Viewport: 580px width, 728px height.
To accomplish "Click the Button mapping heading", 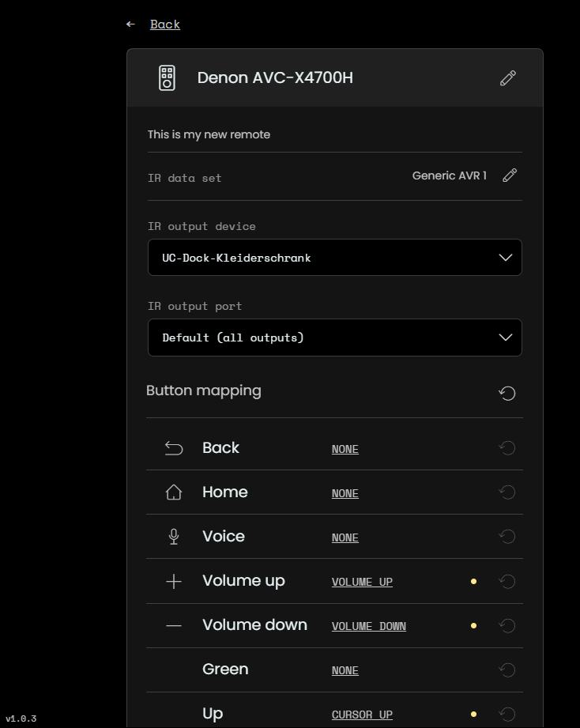I will coord(204,391).
